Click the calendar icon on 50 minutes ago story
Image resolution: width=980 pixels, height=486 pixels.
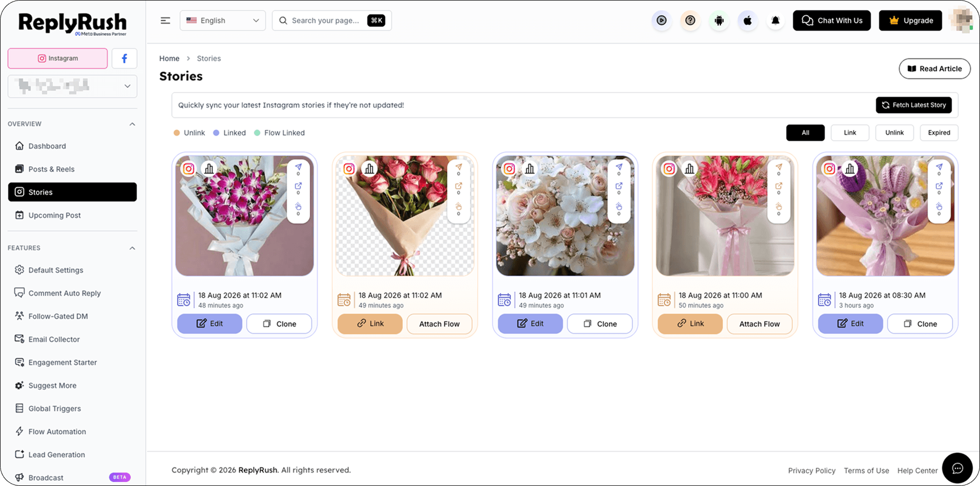[x=664, y=299]
